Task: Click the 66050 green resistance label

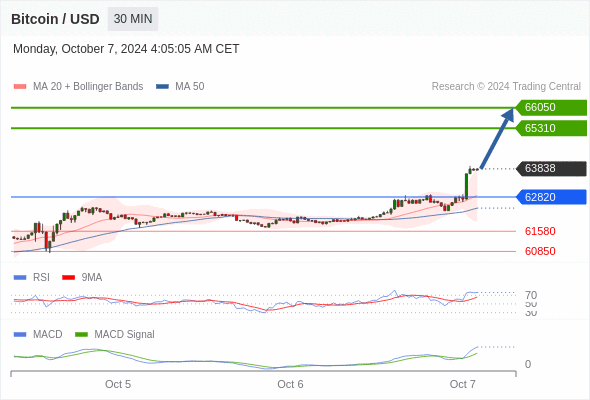Action: pyautogui.click(x=551, y=108)
